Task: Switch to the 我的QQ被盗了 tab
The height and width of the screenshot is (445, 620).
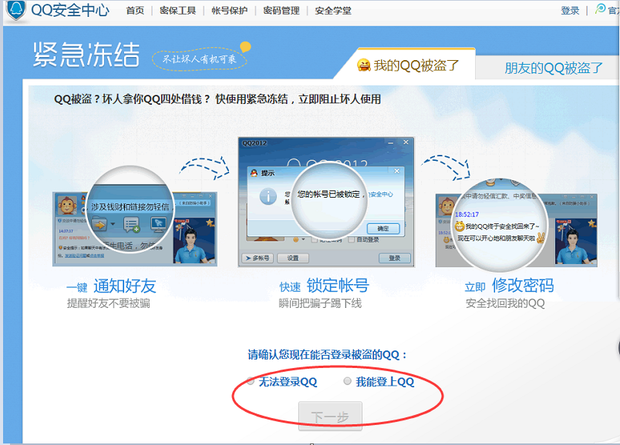Action: 408,65
